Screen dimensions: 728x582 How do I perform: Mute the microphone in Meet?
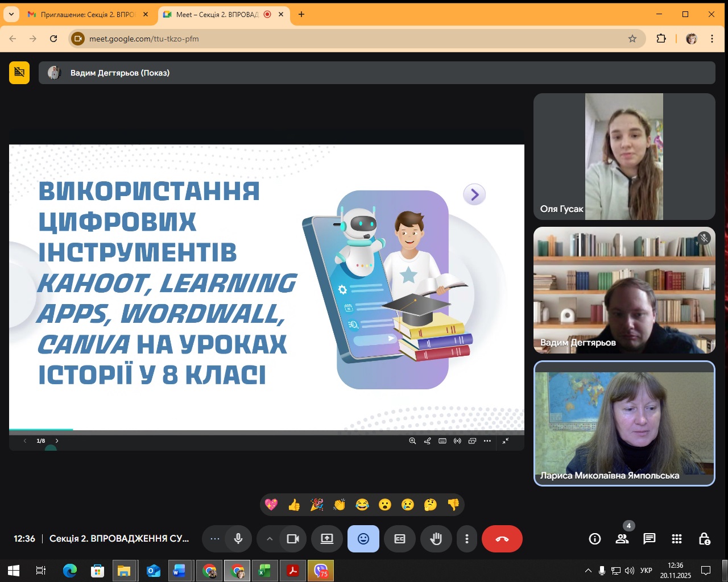pos(238,539)
